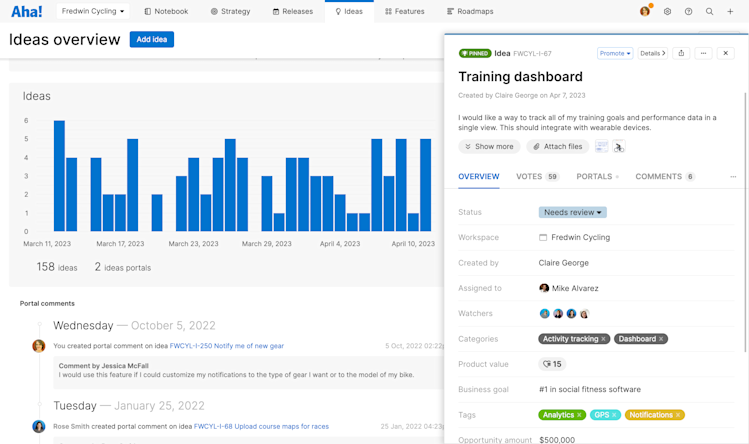Open the tab row overflow ellipsis
The image size is (749, 444).
pyautogui.click(x=733, y=177)
